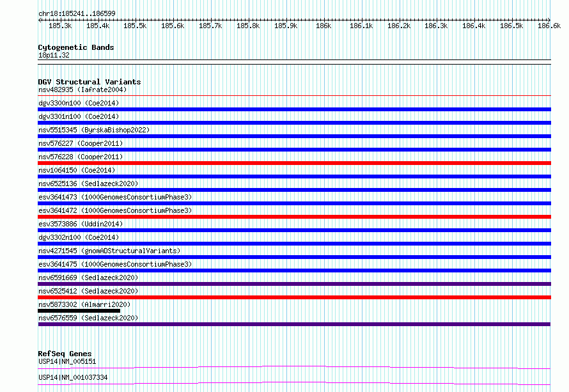The height and width of the screenshot is (392, 569).
Task: Open variant dgv3300n100 (Coe2014) label
Action: tap(79, 103)
